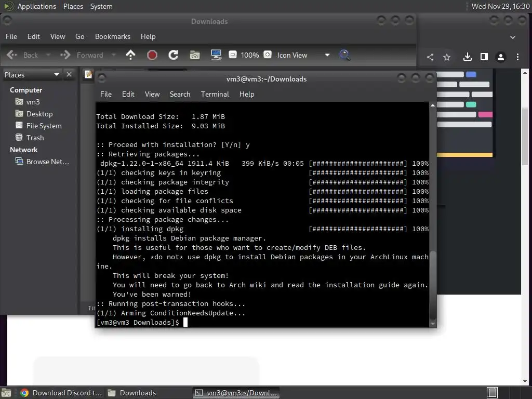Click the Computer icon in file manager toolbar
The width and height of the screenshot is (532, 399).
(x=216, y=55)
